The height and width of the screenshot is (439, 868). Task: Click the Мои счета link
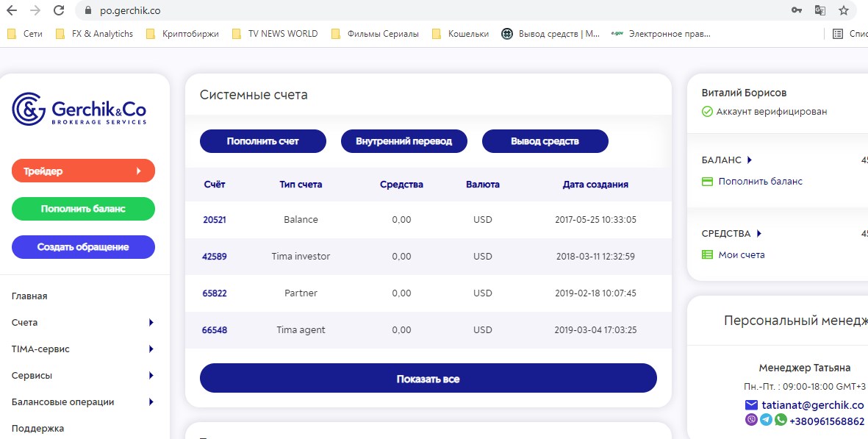click(x=742, y=255)
